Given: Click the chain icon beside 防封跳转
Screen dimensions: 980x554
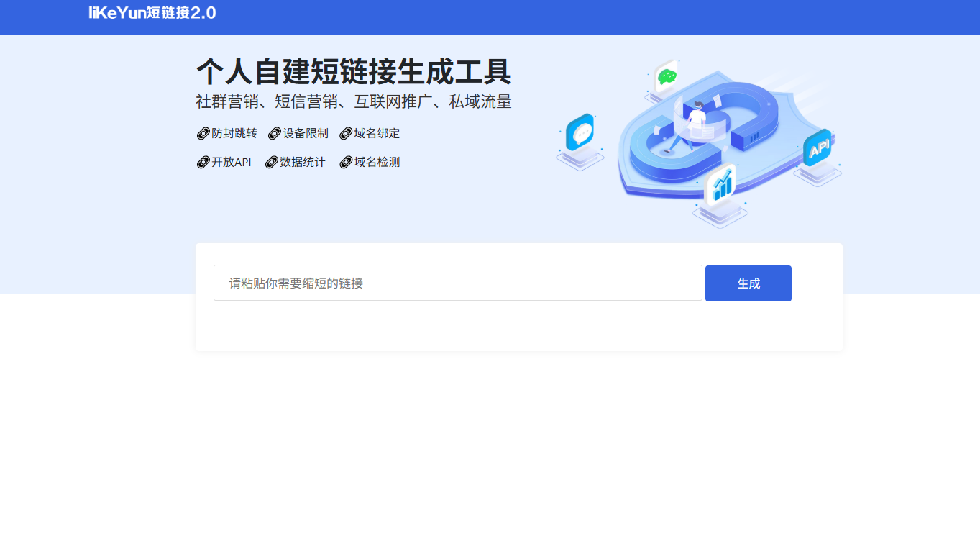Looking at the screenshot, I should [203, 134].
